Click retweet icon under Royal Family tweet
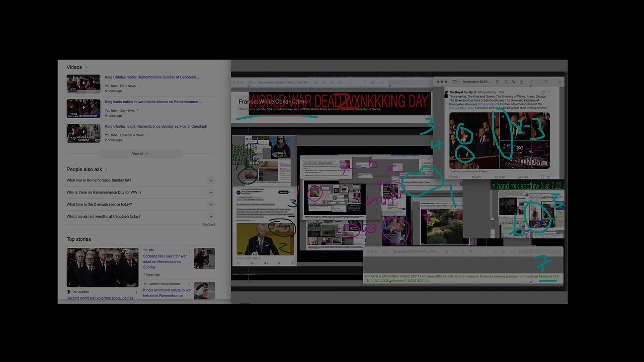Image resolution: width=644 pixels, height=362 pixels. (x=473, y=177)
